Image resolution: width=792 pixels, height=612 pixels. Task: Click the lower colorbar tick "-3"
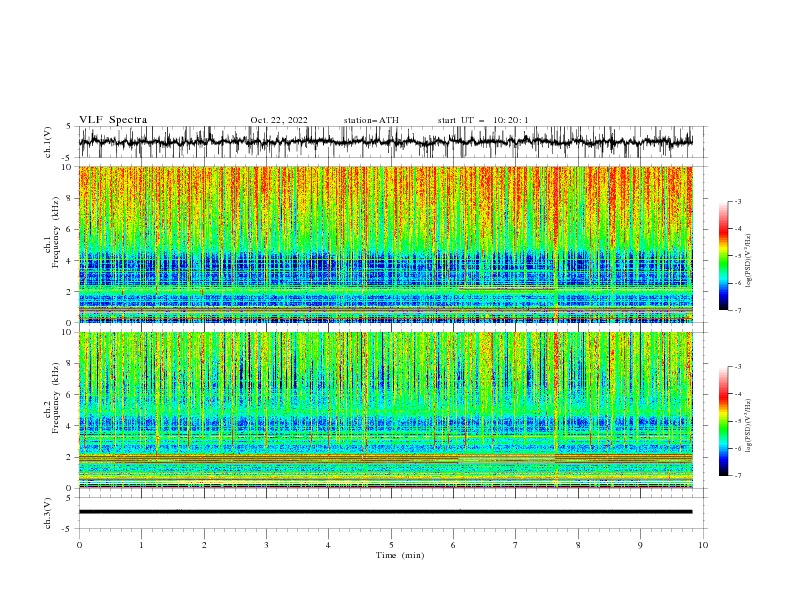[737, 367]
